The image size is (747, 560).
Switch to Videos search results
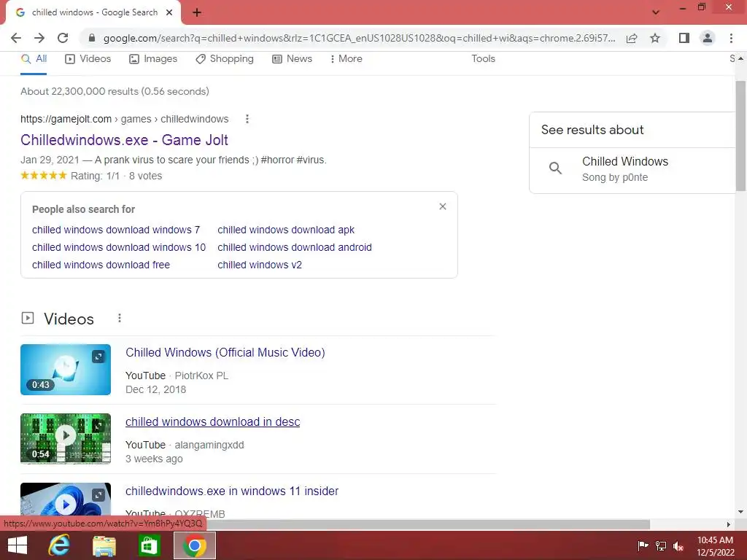coord(88,58)
